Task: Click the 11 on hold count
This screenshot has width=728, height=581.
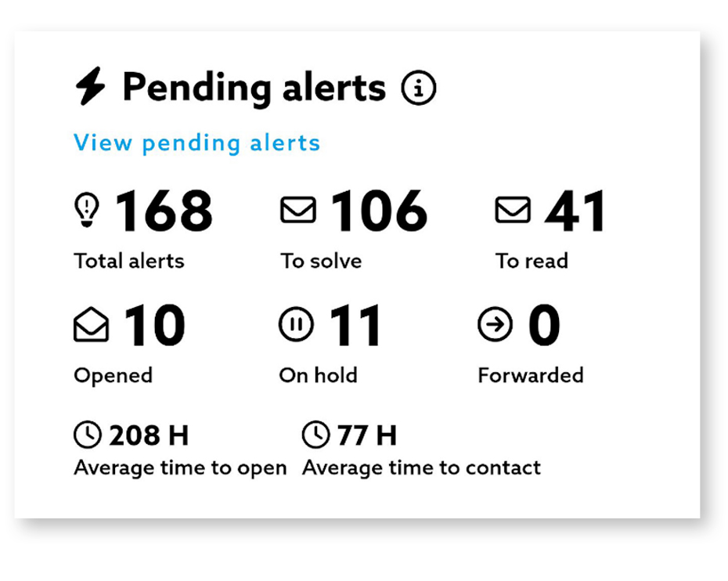Action: pyautogui.click(x=355, y=326)
